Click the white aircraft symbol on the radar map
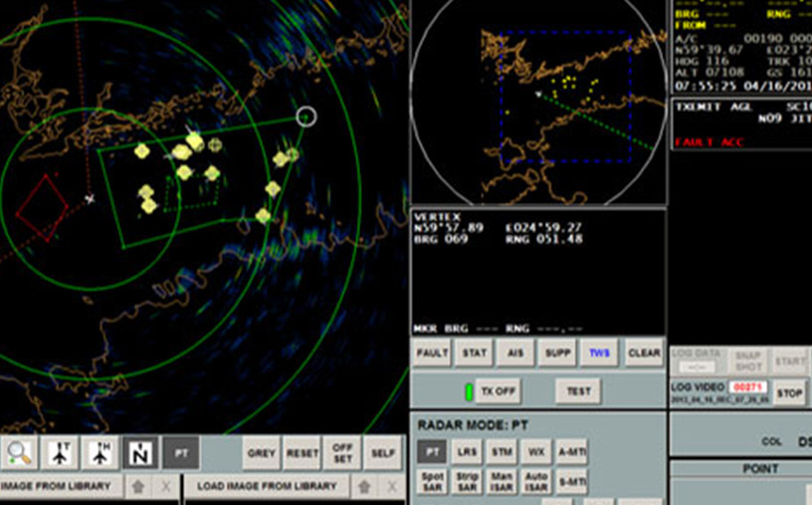This screenshot has width=812, height=505. click(90, 198)
